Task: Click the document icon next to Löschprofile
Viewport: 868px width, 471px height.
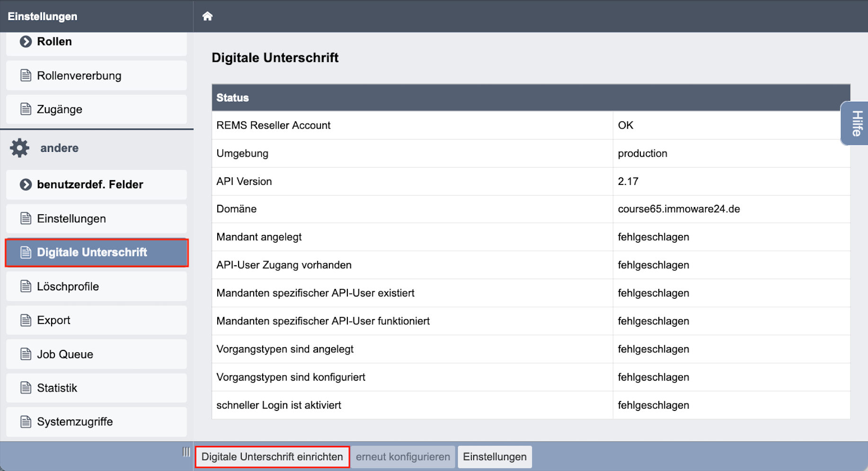Action: coord(26,287)
